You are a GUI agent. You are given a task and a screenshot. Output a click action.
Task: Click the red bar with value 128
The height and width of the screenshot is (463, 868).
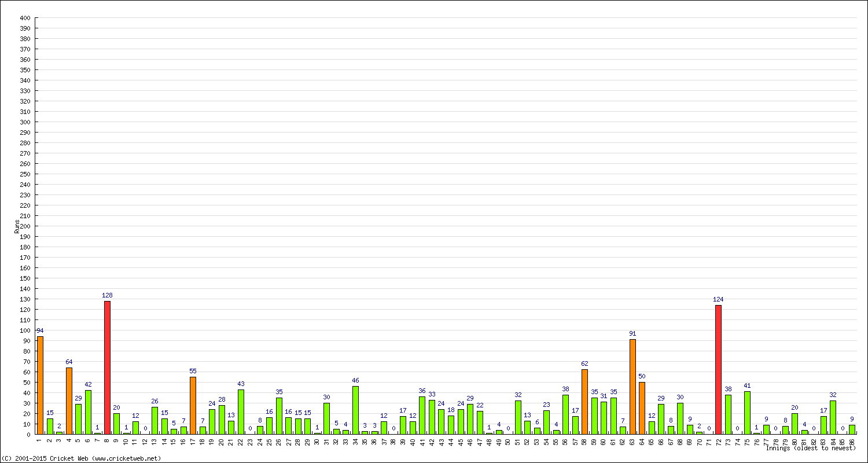(x=107, y=368)
